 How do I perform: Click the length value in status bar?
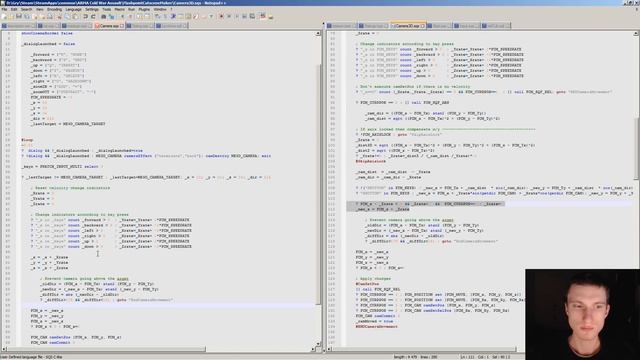405,357
